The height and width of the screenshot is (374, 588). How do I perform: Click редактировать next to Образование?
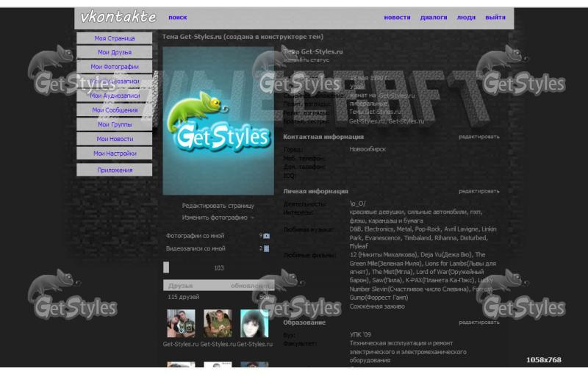pos(479,323)
